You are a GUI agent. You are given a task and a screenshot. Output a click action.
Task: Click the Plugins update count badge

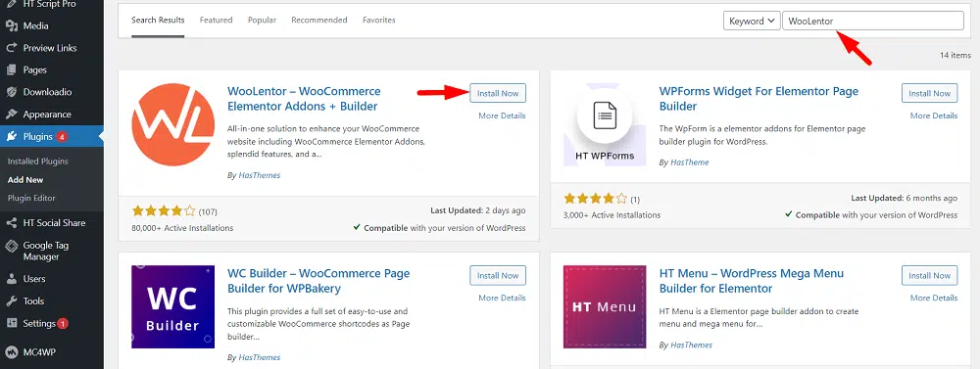(61, 136)
